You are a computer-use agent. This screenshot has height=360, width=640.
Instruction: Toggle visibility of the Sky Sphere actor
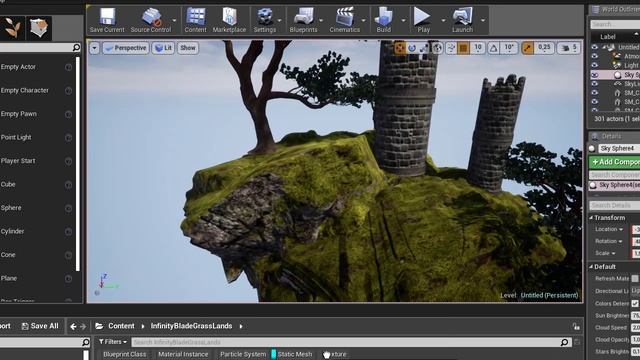pyautogui.click(x=595, y=75)
